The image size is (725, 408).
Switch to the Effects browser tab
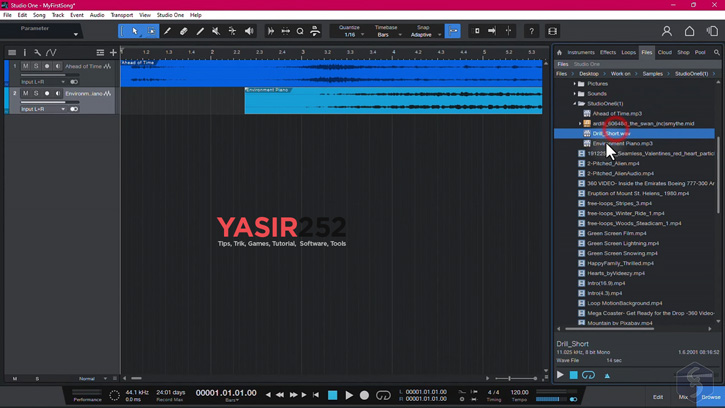(x=608, y=52)
